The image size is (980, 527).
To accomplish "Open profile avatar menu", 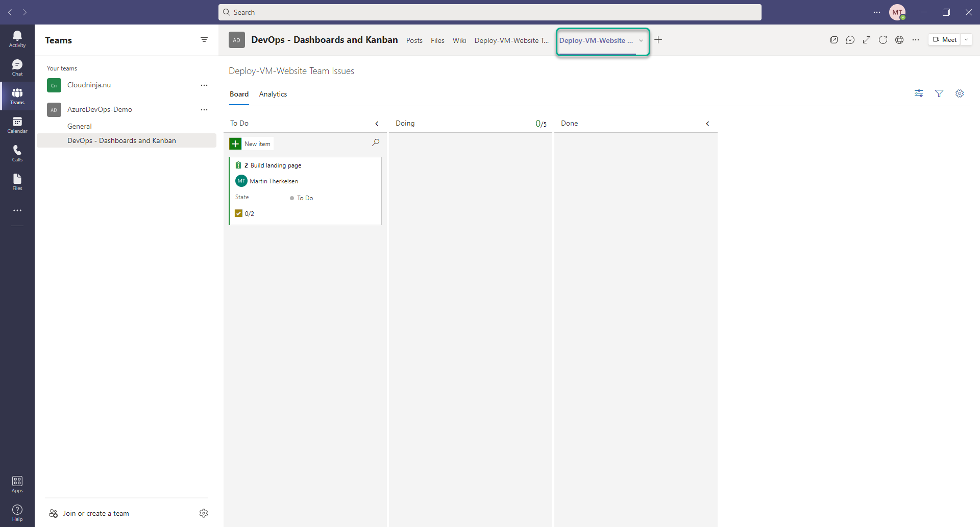I will 897,12.
